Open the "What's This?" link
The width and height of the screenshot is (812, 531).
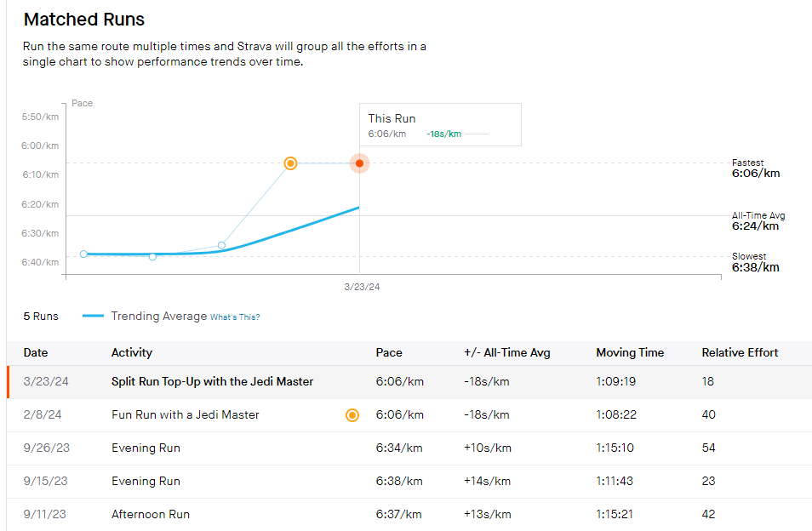[235, 317]
